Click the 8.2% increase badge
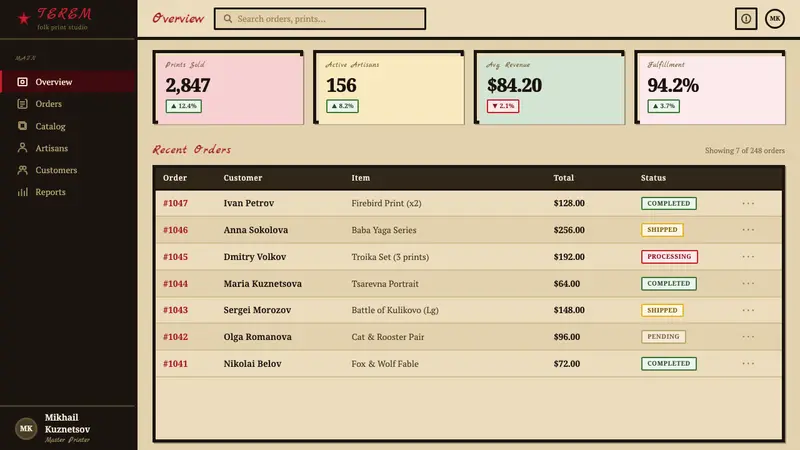The image size is (800, 450). pos(342,106)
